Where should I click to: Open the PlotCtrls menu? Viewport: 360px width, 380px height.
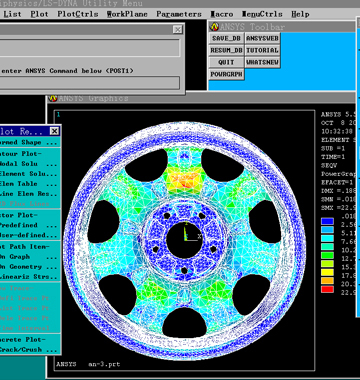[78, 14]
